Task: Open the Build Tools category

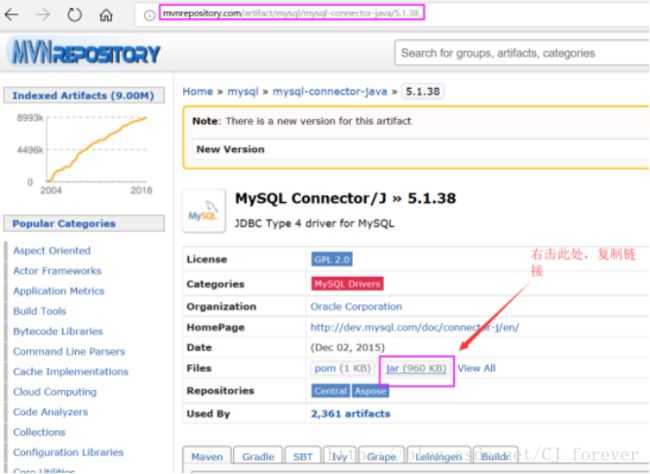Action: [x=39, y=311]
